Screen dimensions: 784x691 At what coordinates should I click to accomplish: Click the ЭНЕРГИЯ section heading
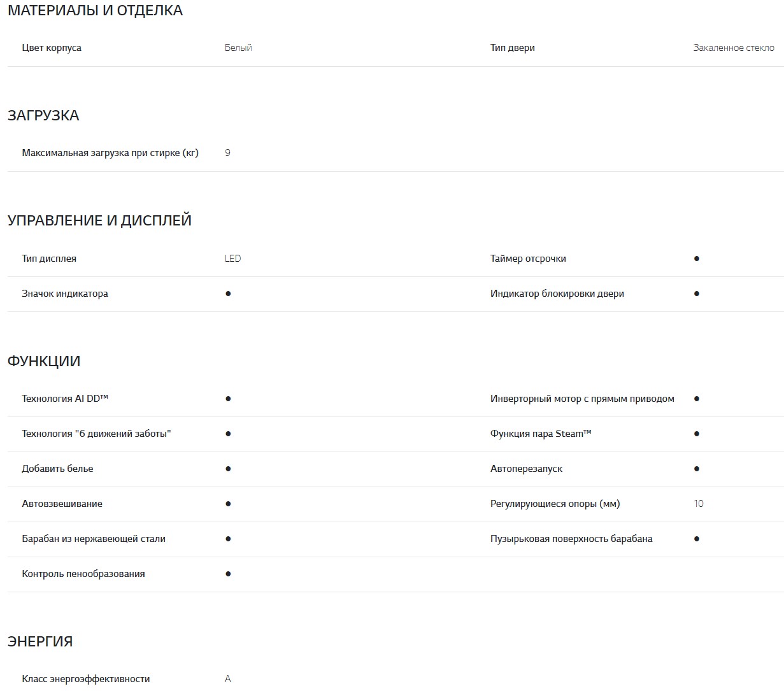40,641
